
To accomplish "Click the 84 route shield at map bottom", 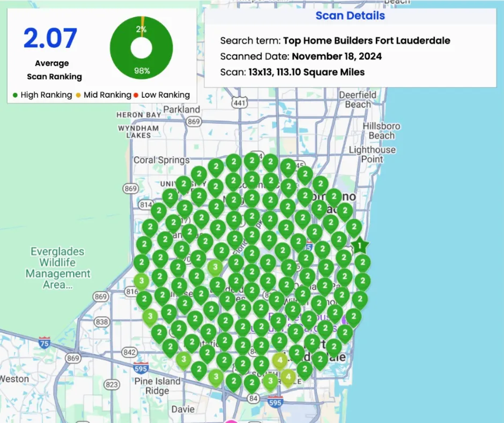I will click(x=253, y=398).
